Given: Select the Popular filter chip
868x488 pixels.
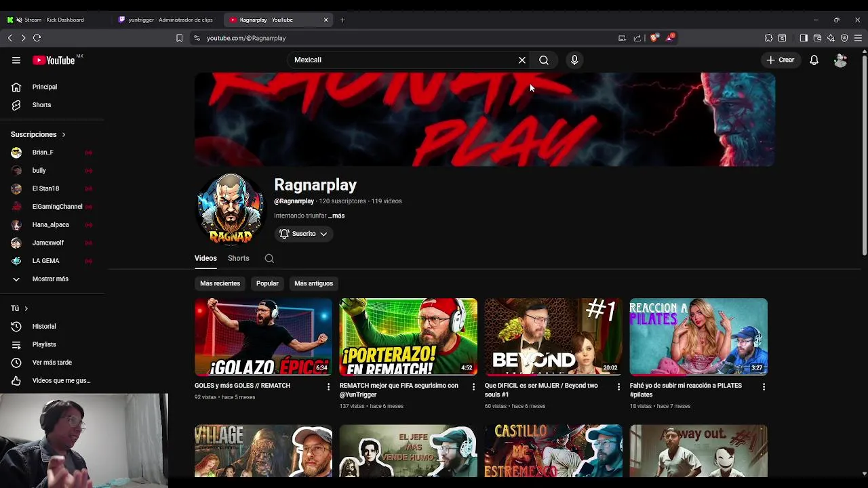Looking at the screenshot, I should point(267,283).
